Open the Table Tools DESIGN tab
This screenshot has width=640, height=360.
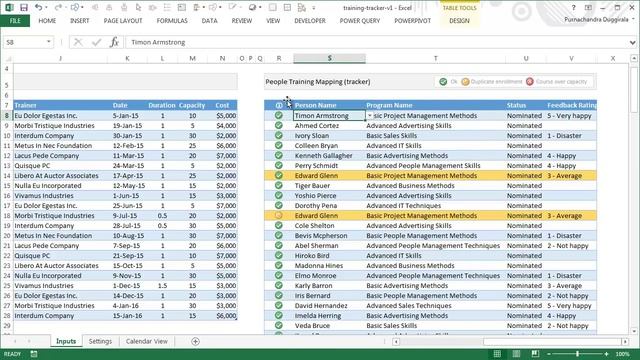click(x=459, y=20)
